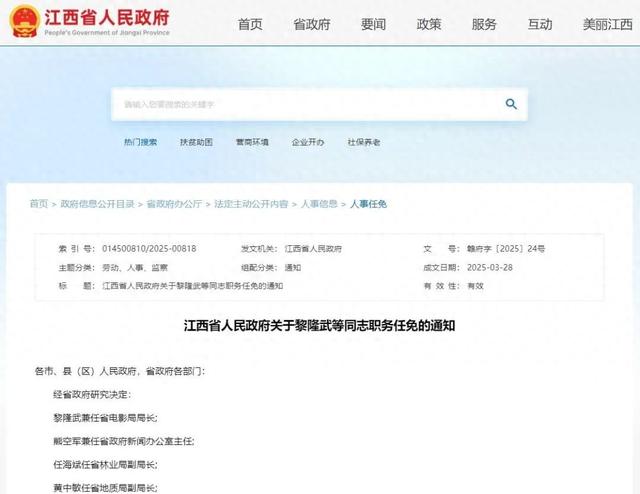Click the 热门搜索 label
640x494 pixels.
pyautogui.click(x=140, y=142)
